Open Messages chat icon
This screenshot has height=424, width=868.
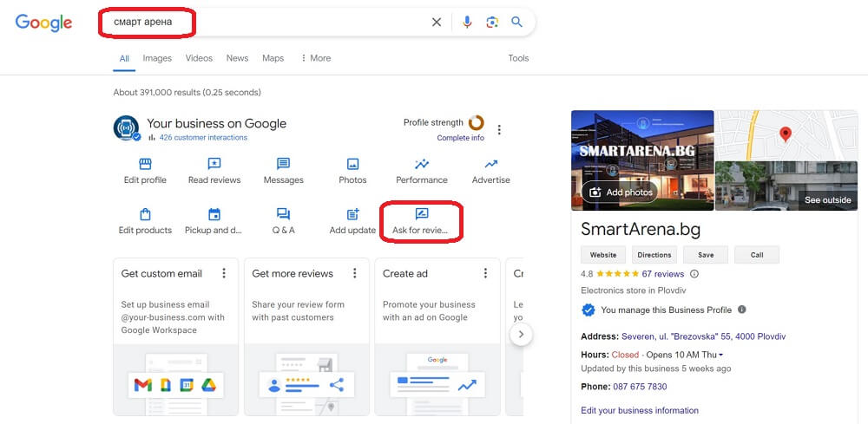pos(284,164)
